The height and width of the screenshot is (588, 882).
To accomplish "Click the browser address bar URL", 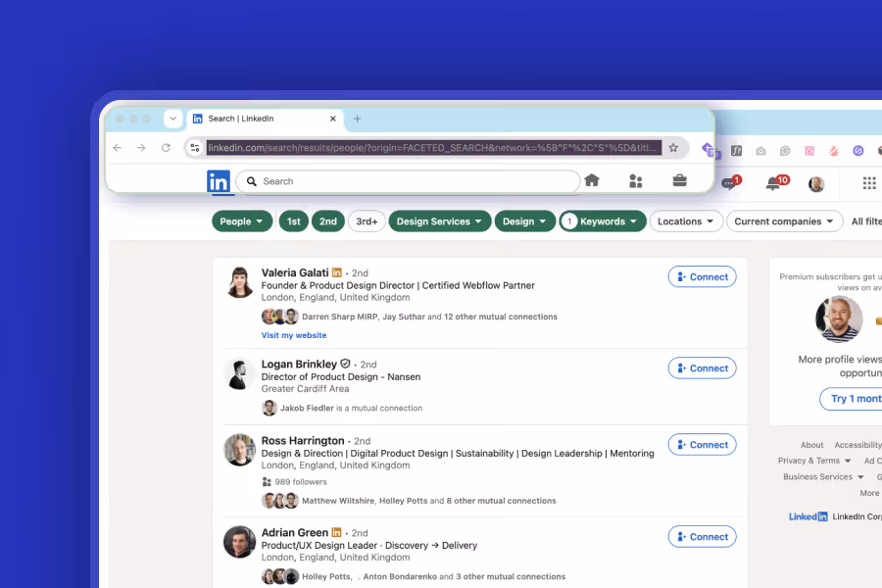I will pos(434,148).
